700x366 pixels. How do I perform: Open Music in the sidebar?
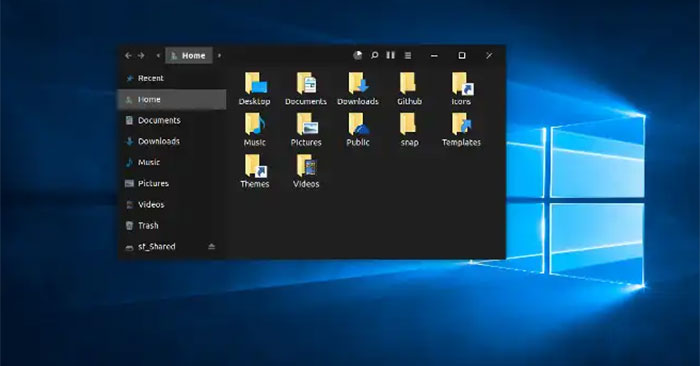(x=172, y=162)
